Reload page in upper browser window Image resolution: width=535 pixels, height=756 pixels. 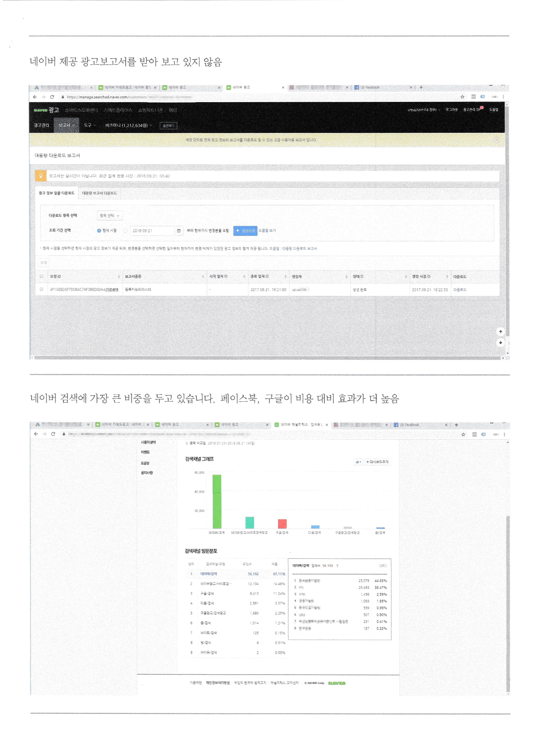coord(52,97)
